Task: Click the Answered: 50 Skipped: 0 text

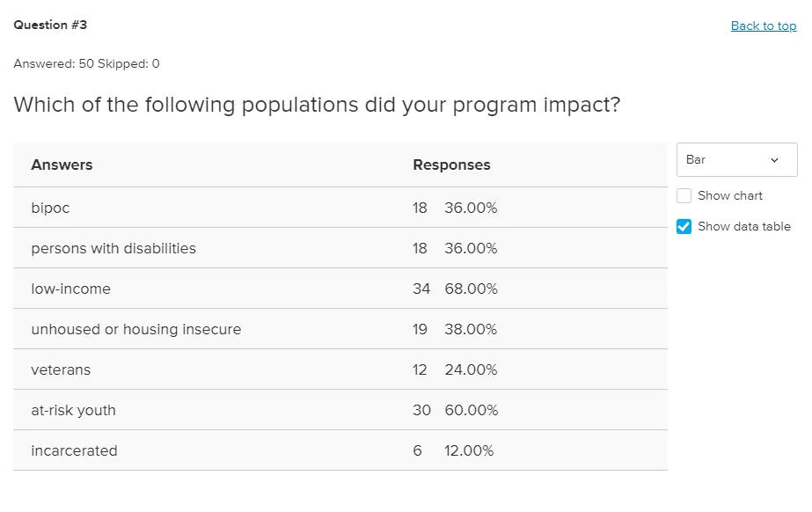Action: pos(86,63)
